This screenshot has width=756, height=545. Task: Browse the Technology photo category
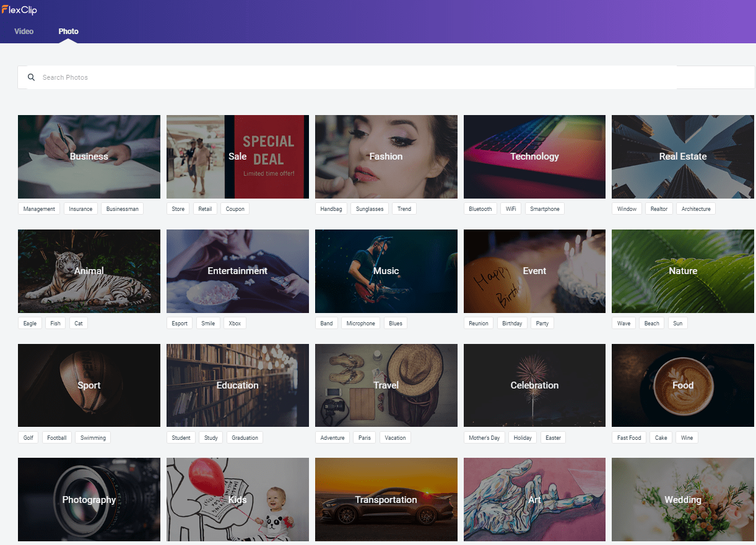point(535,157)
